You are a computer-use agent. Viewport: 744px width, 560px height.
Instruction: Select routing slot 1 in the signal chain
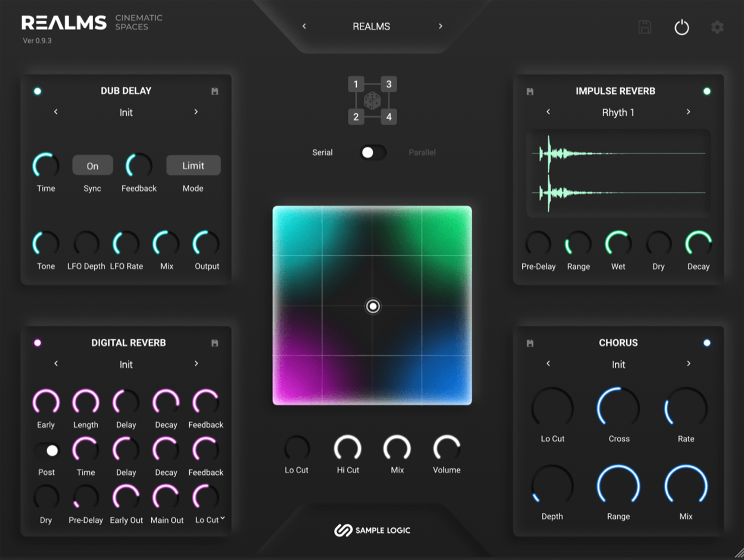pyautogui.click(x=356, y=84)
